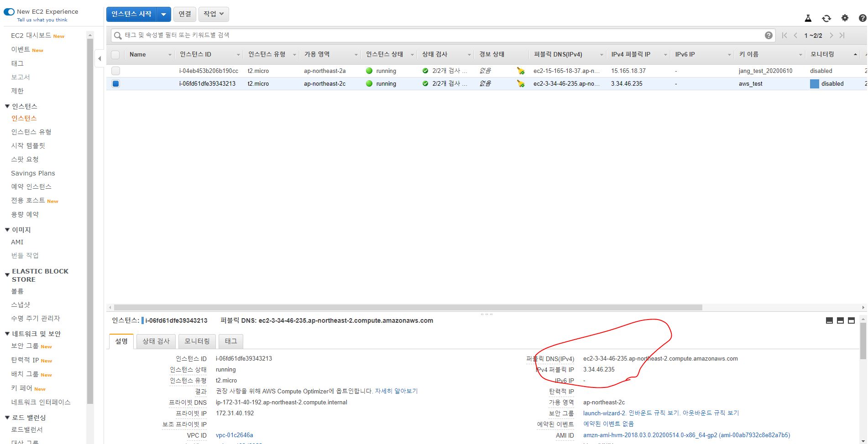Image resolution: width=868 pixels, height=444 pixels.
Task: Click the magnifier icon in search box
Action: (118, 36)
